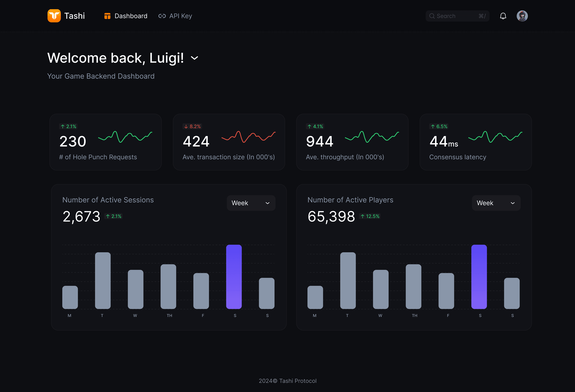Select Wednesday bar in Active Players chart
This screenshot has height=392, width=575.
click(x=381, y=289)
